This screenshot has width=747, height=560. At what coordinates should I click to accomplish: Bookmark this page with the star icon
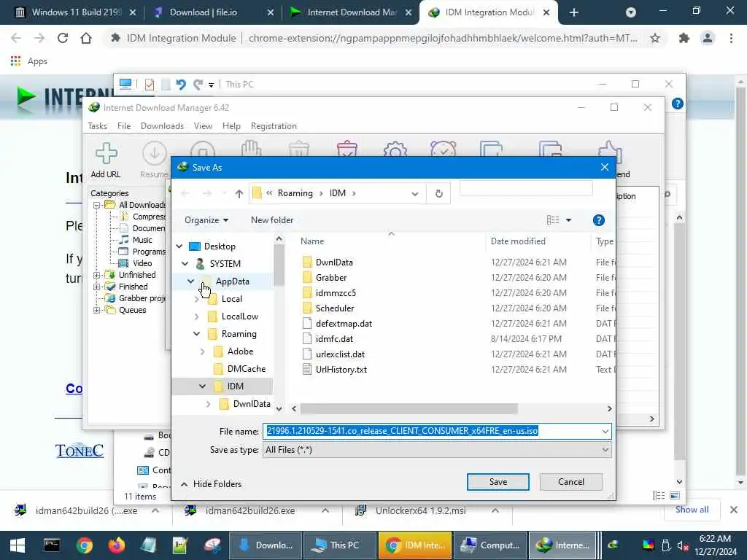655,38
